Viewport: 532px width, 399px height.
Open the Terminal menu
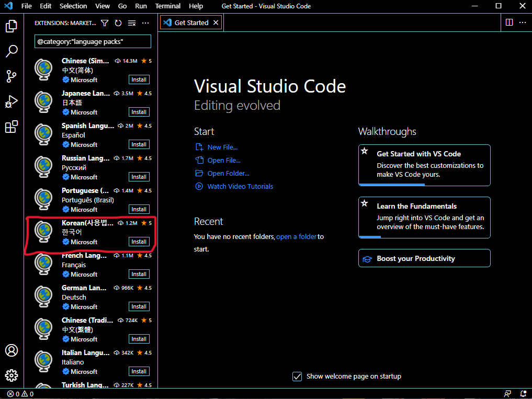168,6
